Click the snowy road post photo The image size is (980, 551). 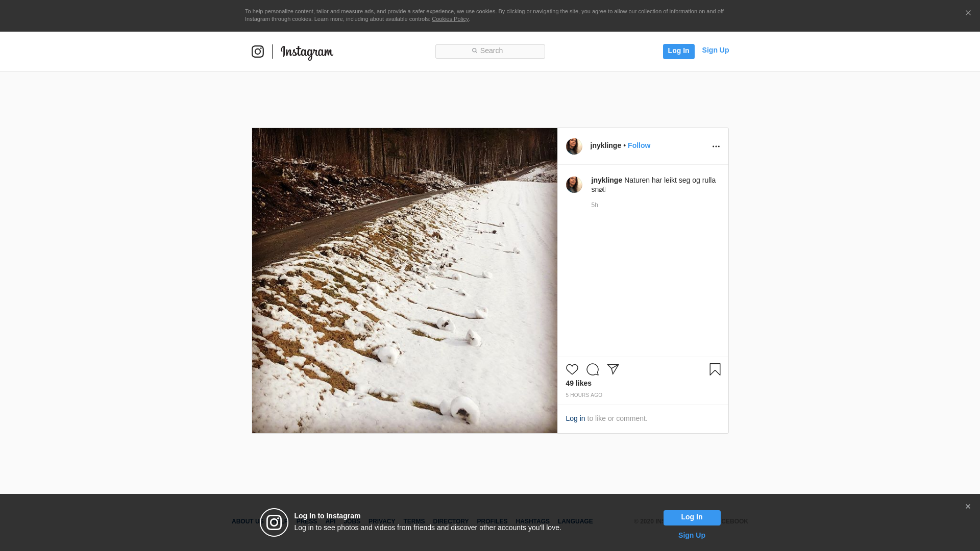tap(405, 281)
